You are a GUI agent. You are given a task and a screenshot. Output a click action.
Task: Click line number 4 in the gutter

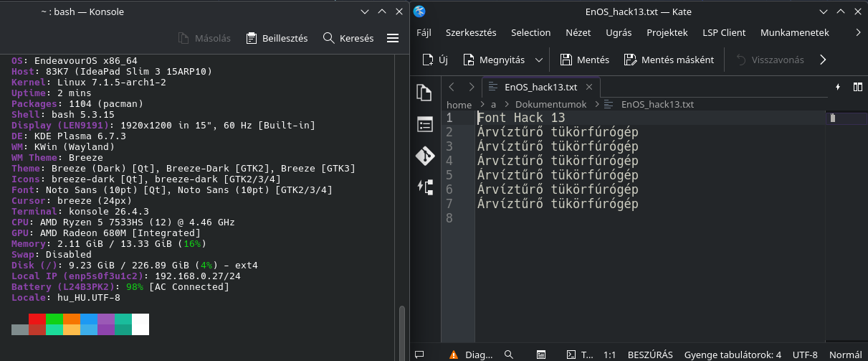point(449,161)
